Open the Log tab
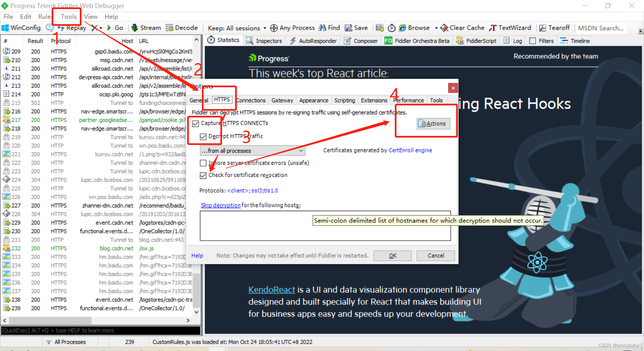644x351 pixels. [x=513, y=41]
